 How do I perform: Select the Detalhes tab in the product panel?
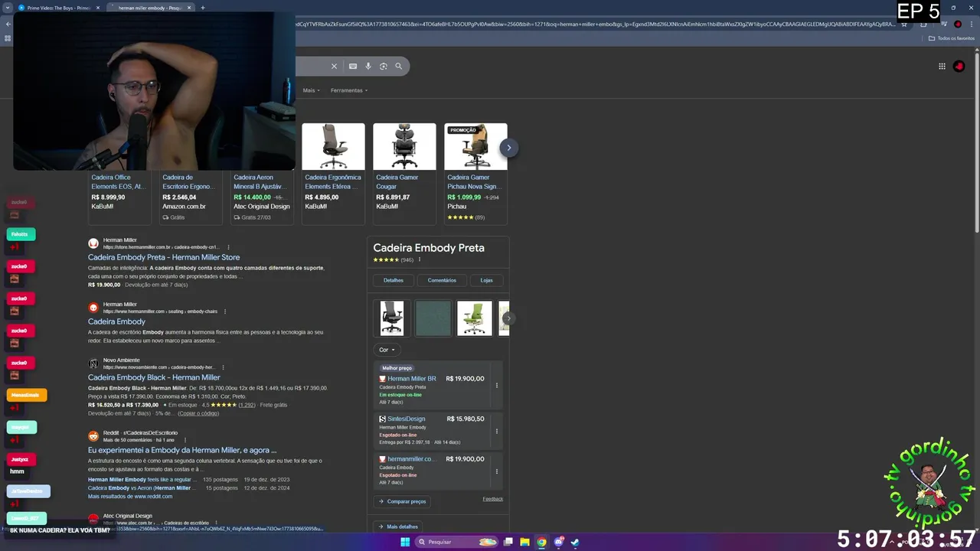(394, 280)
